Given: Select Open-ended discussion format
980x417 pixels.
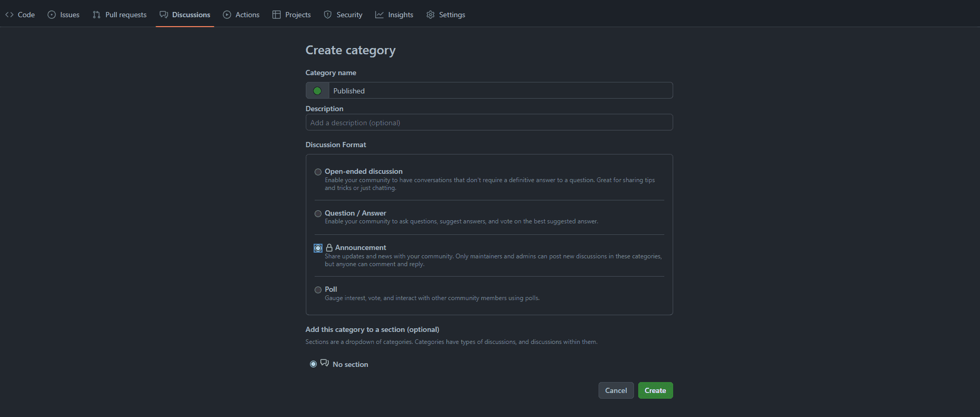Looking at the screenshot, I should 318,172.
